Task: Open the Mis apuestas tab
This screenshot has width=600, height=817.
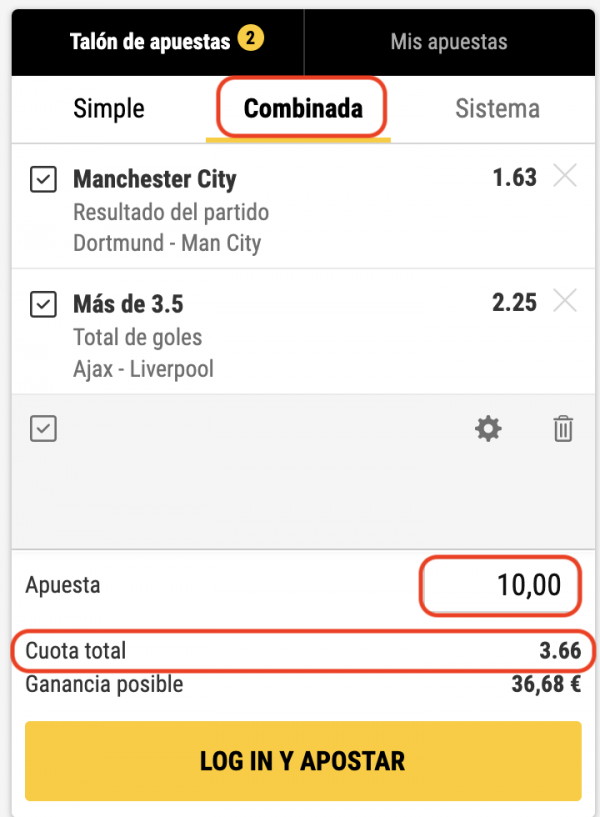Action: [449, 42]
